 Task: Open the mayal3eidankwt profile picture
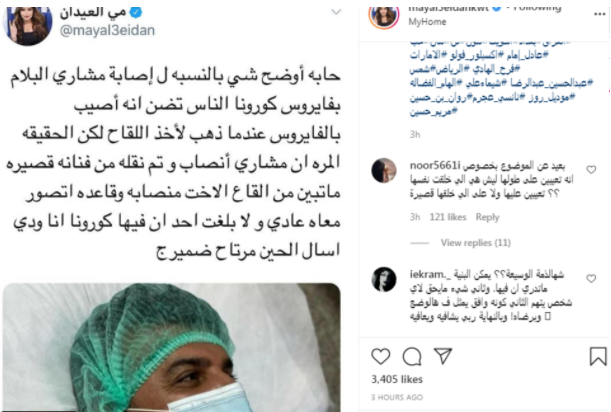tap(384, 16)
